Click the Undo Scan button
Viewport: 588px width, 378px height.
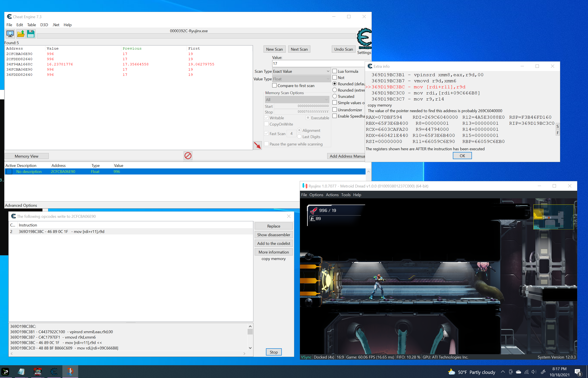pos(343,49)
